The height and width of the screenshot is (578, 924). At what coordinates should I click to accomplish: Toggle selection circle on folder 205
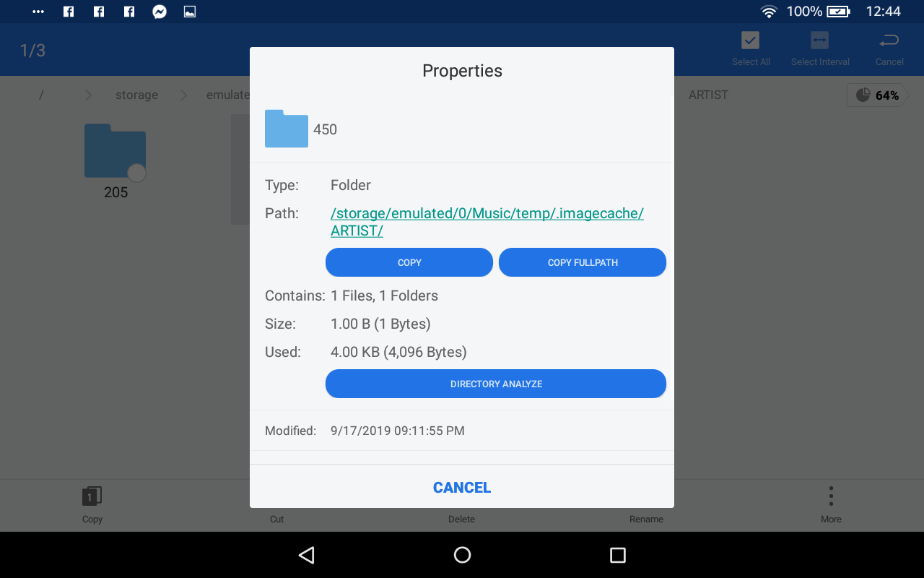(x=136, y=173)
